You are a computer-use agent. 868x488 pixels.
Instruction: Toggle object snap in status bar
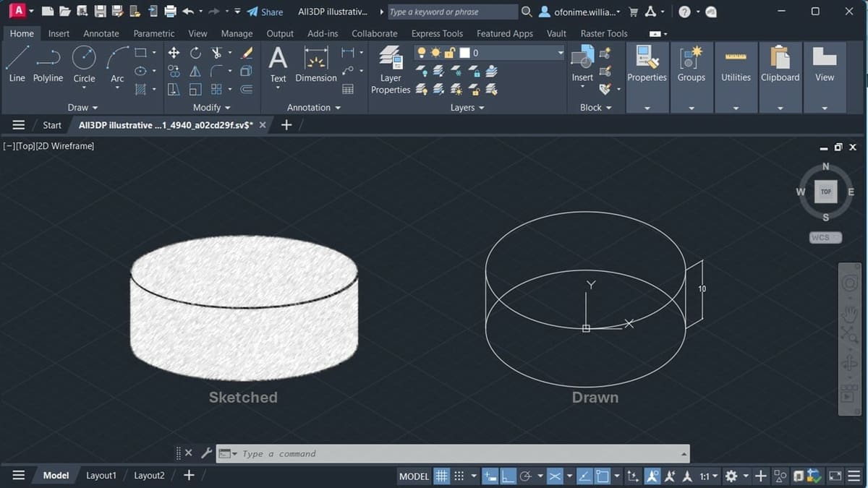pos(602,475)
